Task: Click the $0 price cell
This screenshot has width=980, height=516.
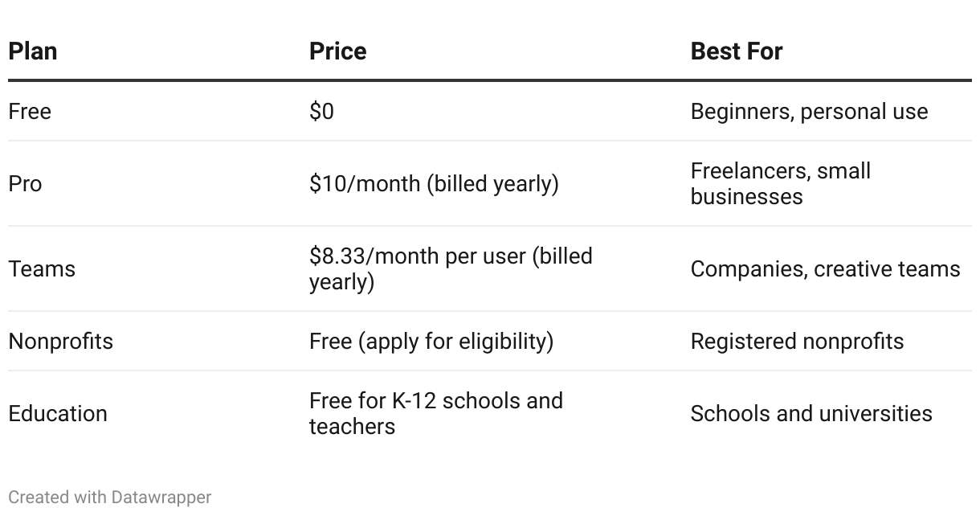Action: pyautogui.click(x=321, y=112)
